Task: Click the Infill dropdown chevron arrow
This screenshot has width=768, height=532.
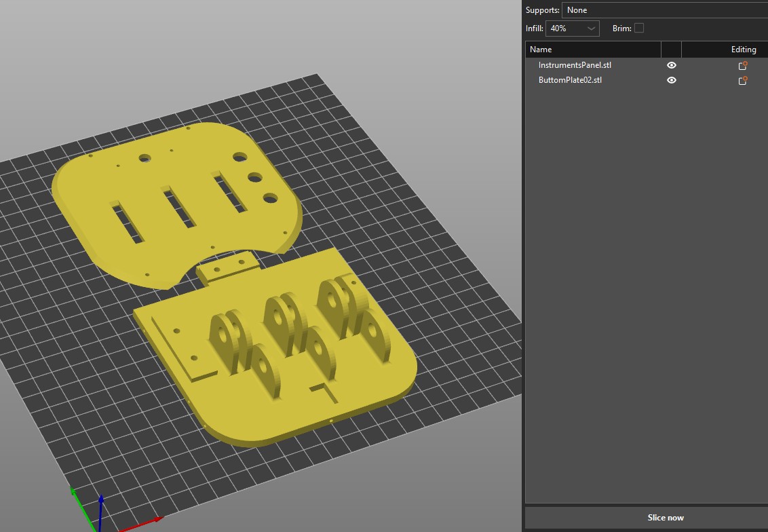Action: tap(592, 28)
